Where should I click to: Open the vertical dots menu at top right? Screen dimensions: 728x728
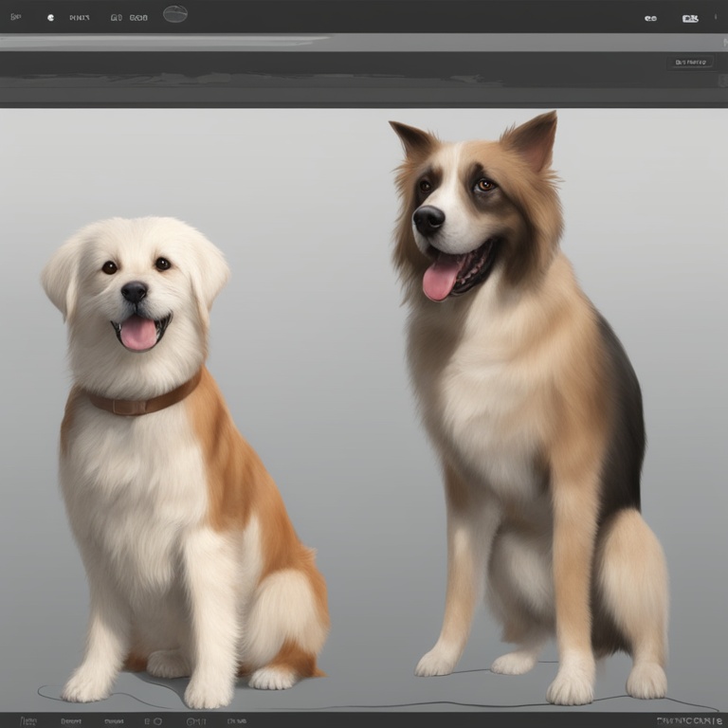pyautogui.click(x=715, y=16)
